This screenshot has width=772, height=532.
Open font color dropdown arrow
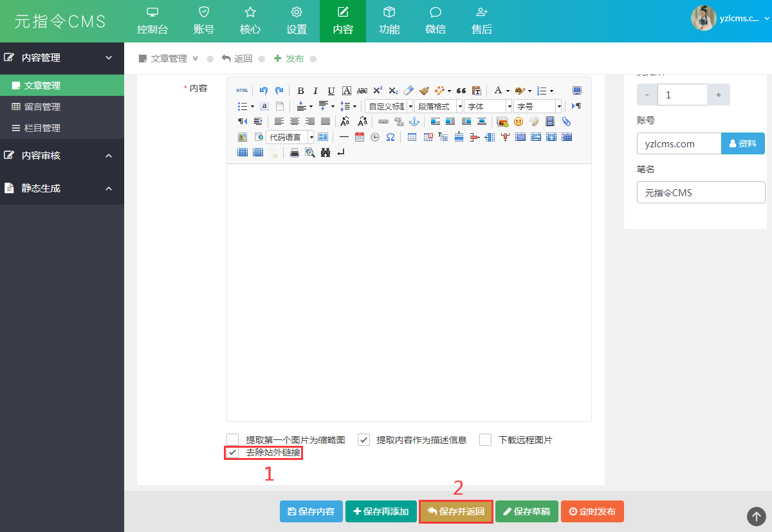click(x=508, y=91)
